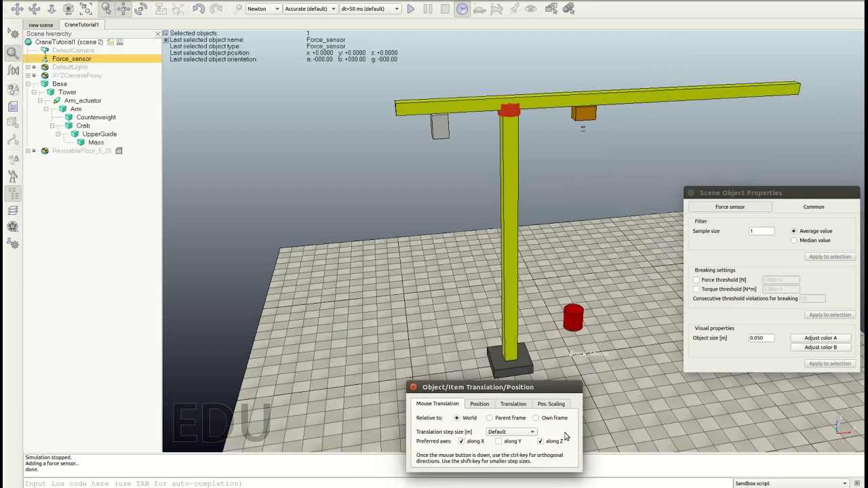Enable the Force threshold checkbox
The height and width of the screenshot is (488, 868).
pos(696,280)
